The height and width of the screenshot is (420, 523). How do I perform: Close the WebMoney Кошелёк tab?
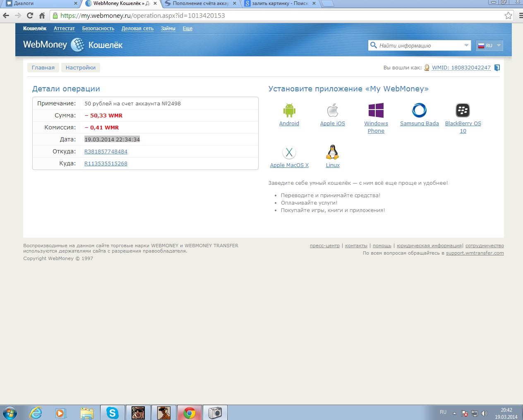coord(155,3)
